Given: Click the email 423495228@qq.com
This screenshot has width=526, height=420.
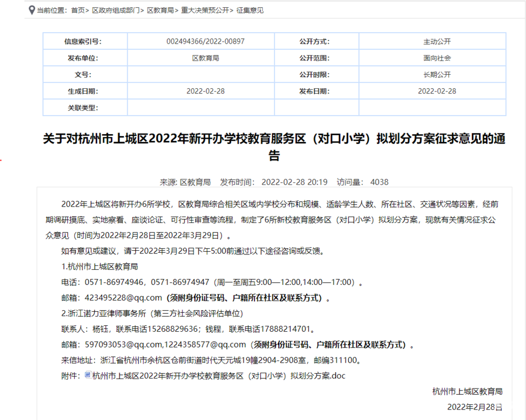Looking at the screenshot, I should [x=123, y=298].
